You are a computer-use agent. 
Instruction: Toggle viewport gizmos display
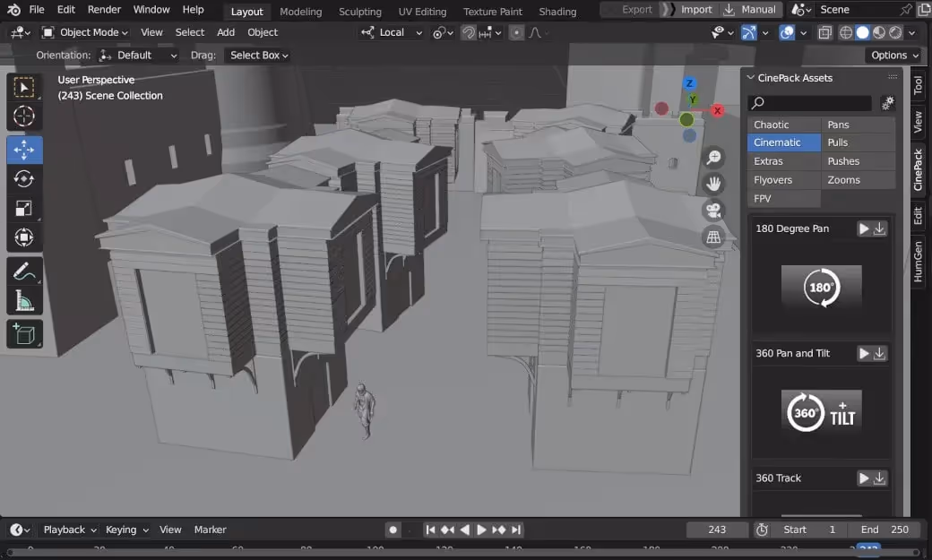coord(749,32)
